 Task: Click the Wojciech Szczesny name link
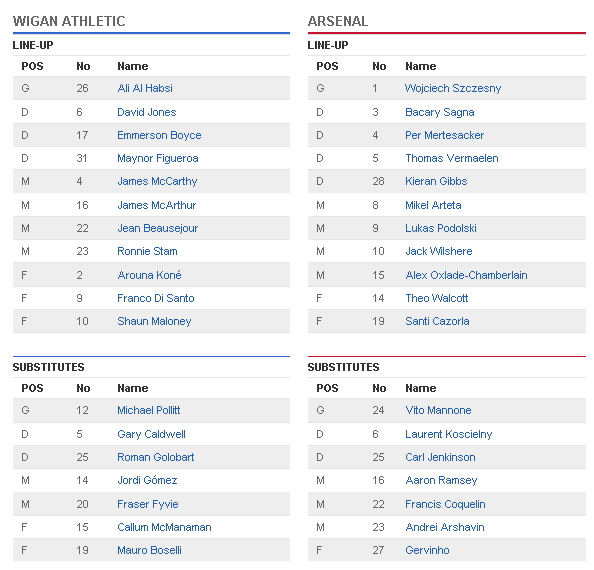[x=453, y=88]
